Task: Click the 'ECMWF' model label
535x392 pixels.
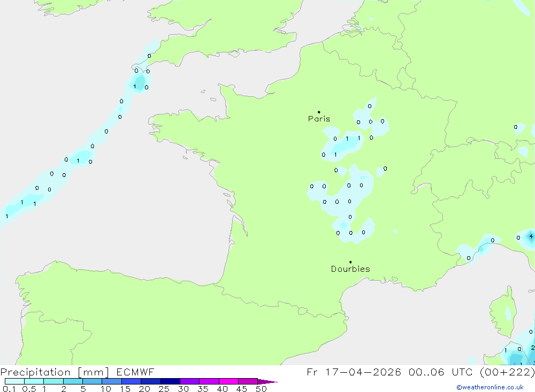Action: pyautogui.click(x=135, y=372)
